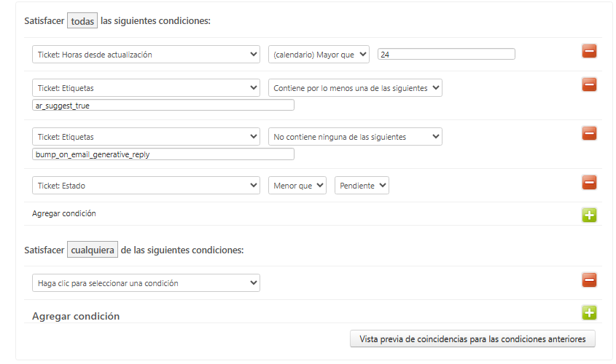Screen dimensions: 616x364
Task: Open the 'Ticket: Horas desde actualización' dropdown
Action: pyautogui.click(x=146, y=55)
